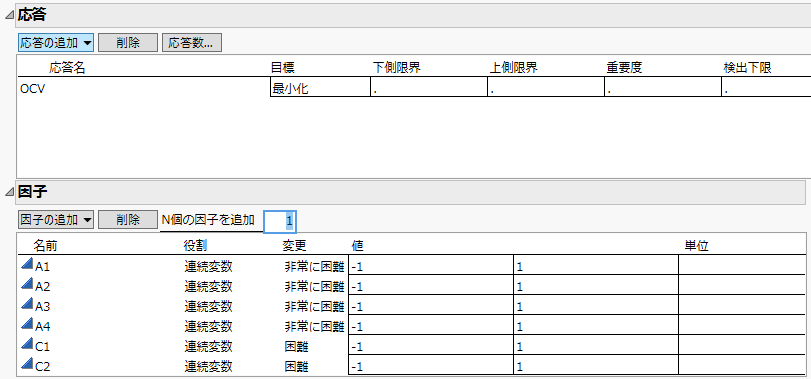Click the blue triangle icon beside A1

point(26,265)
